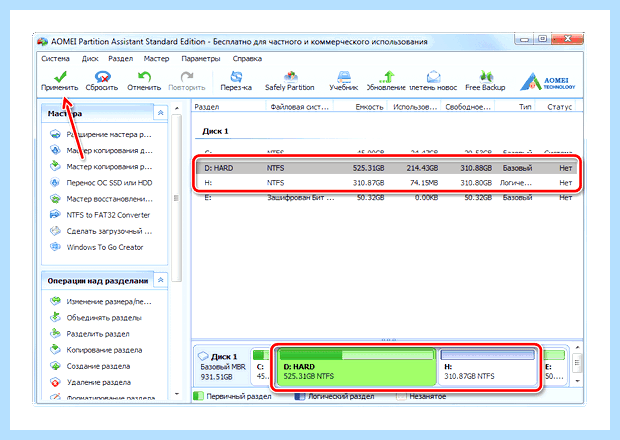Select D: HARD block in disk map
The width and height of the screenshot is (620, 440).
356,367
